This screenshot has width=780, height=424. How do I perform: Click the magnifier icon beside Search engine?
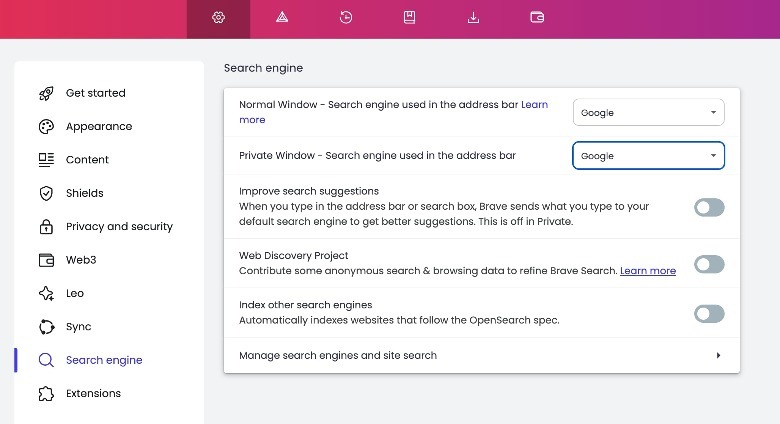(x=46, y=360)
